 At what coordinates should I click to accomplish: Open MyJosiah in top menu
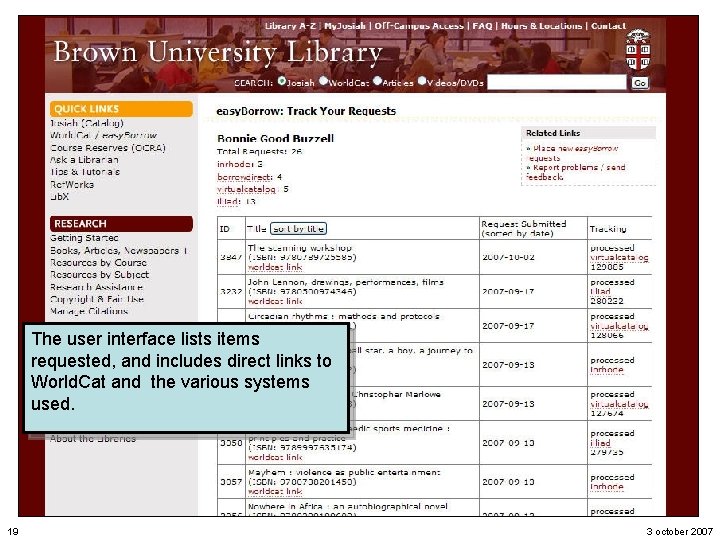pyautogui.click(x=345, y=26)
